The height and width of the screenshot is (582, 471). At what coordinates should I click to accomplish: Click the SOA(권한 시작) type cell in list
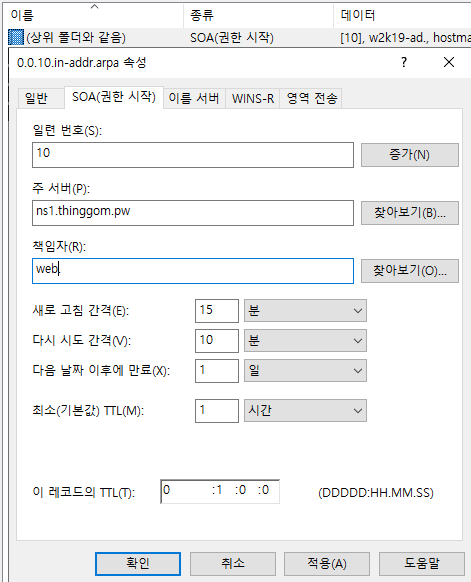[x=232, y=37]
